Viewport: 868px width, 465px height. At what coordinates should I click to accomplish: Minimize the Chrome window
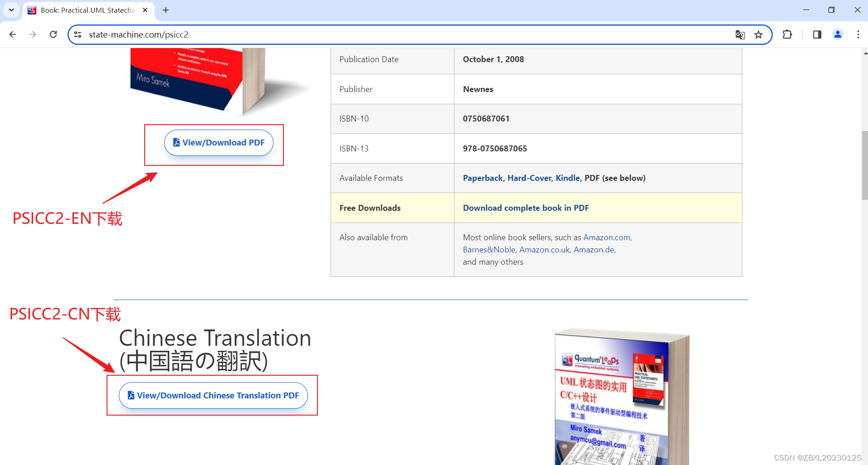[806, 10]
